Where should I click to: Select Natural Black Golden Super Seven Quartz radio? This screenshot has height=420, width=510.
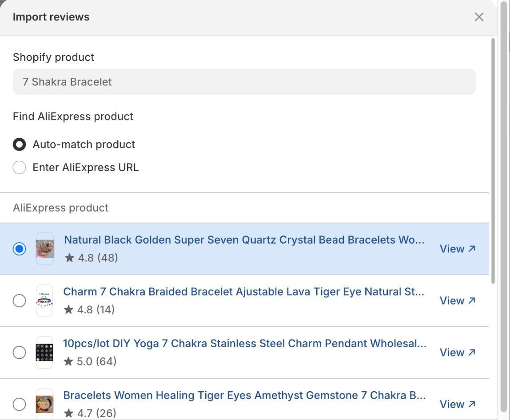coord(19,249)
